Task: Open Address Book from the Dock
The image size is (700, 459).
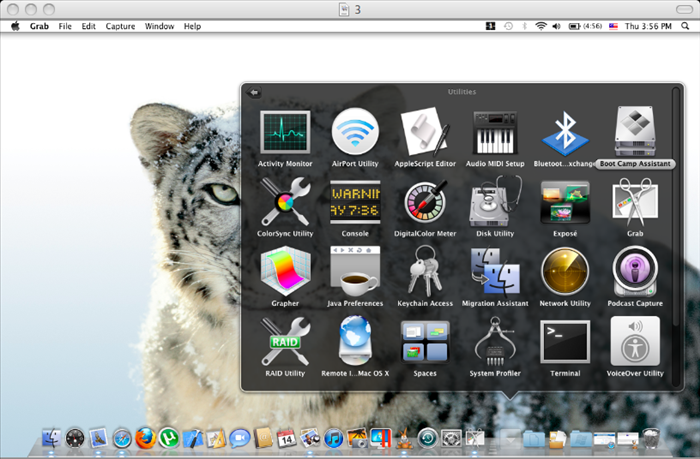Action: (263, 438)
